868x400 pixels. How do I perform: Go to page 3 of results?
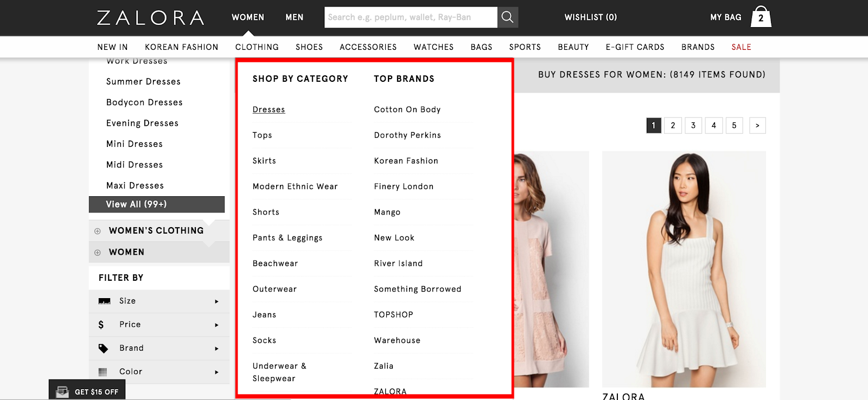click(x=693, y=126)
